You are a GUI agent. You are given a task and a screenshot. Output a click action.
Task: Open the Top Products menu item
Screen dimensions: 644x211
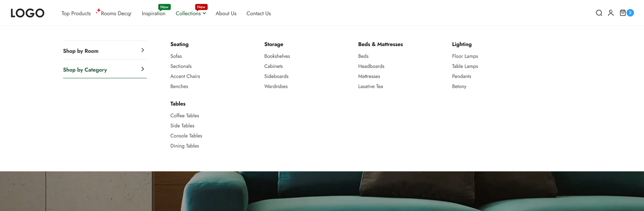[x=76, y=13]
